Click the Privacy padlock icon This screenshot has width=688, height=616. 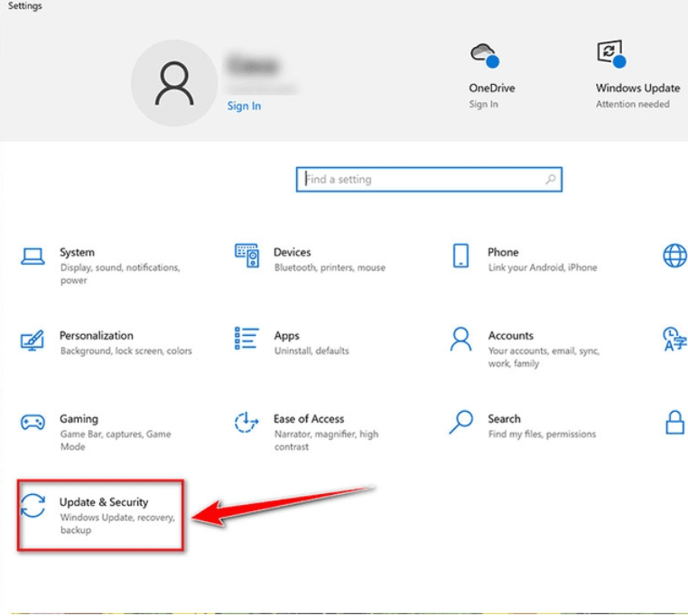674,423
